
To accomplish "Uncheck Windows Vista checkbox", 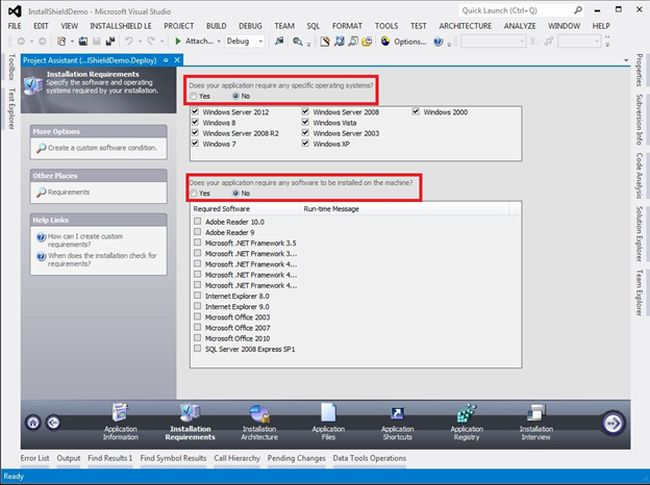I will click(306, 122).
